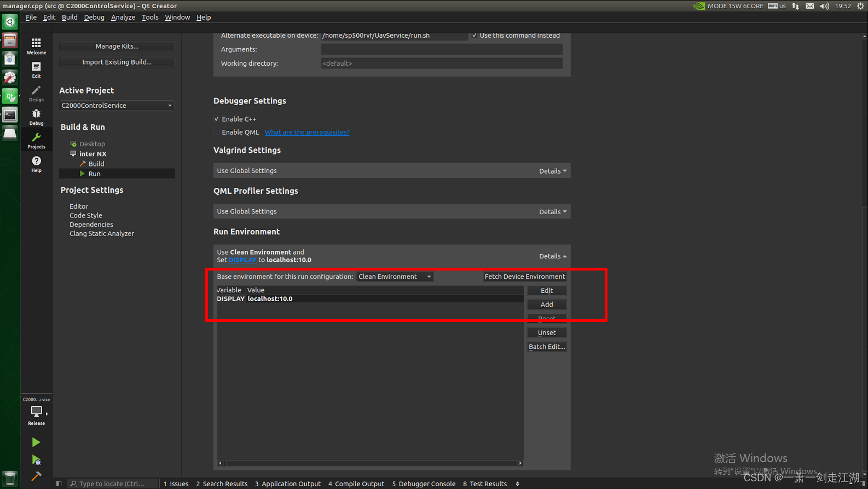
Task: Select the Projects mode wrench icon
Action: coord(36,140)
